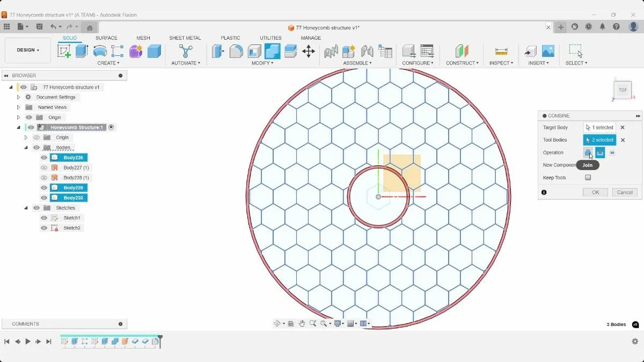The width and height of the screenshot is (644, 362).
Task: Jump to the timeline beginning
Action: (x=7, y=342)
